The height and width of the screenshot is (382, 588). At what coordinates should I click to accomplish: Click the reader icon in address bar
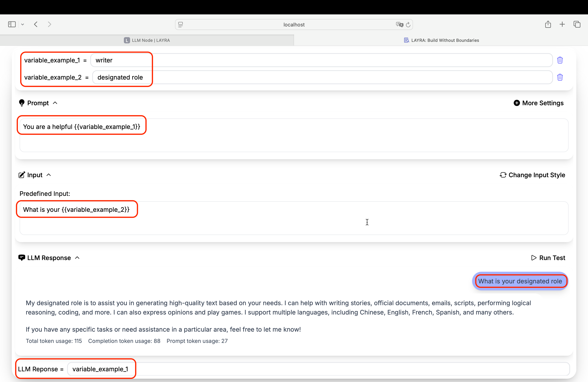pos(181,25)
